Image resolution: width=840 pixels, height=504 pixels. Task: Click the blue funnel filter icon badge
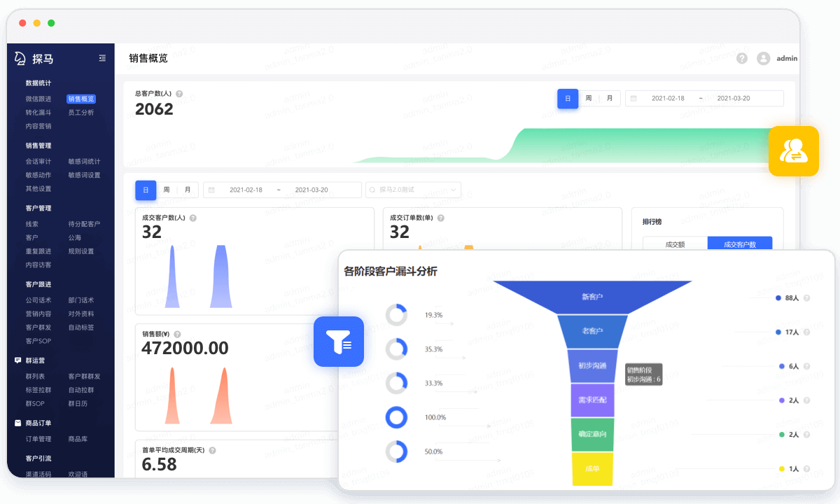click(339, 342)
